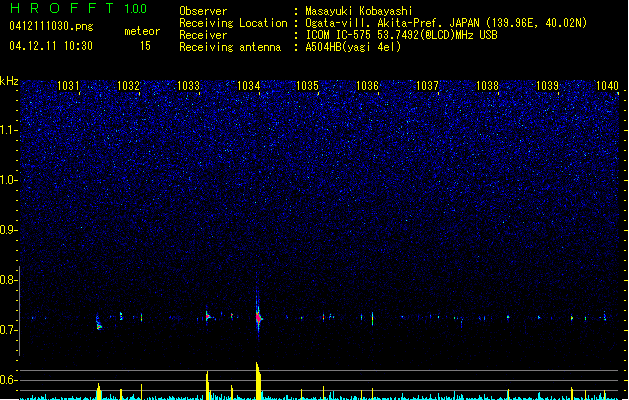Click the 1039 time marker
629x400 pixels.
pos(548,86)
